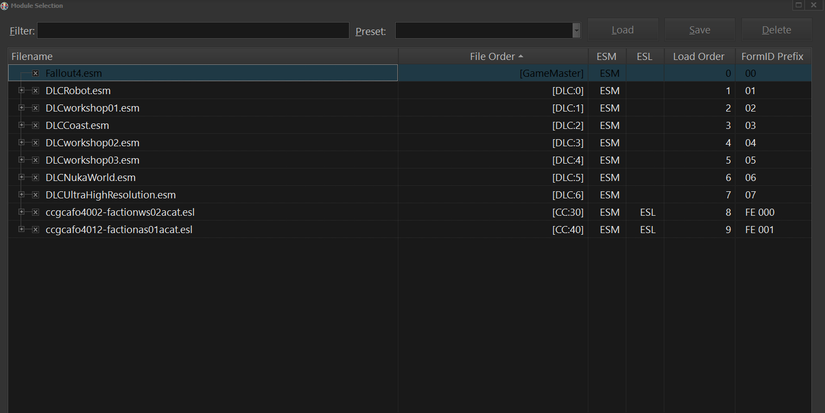The width and height of the screenshot is (825, 413).
Task: Expand the DLCworkshop01.esm tree node
Action: [21, 108]
